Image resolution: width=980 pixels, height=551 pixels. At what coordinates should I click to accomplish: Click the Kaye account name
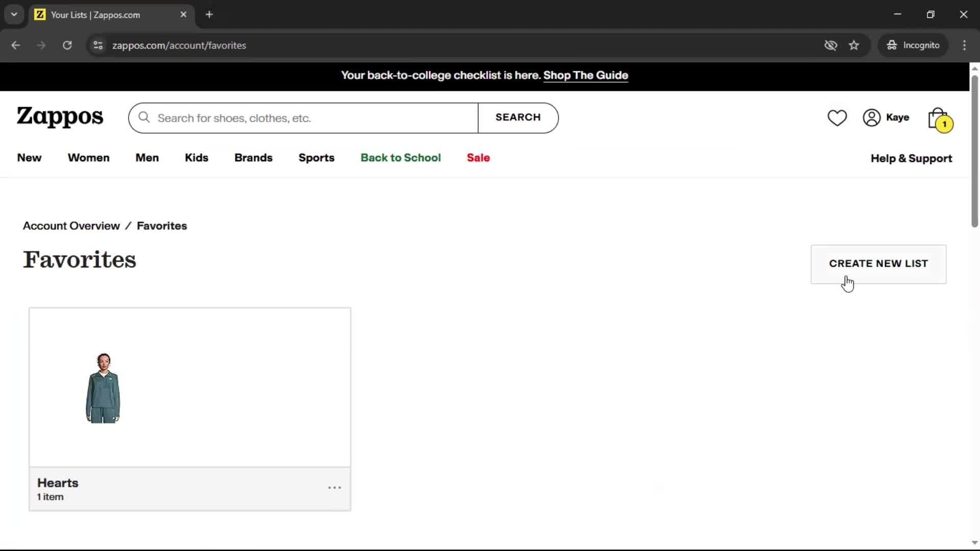coord(897,117)
